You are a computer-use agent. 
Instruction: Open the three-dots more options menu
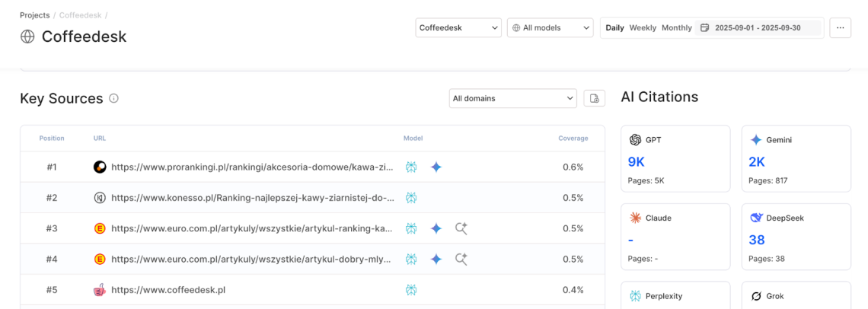pos(840,27)
